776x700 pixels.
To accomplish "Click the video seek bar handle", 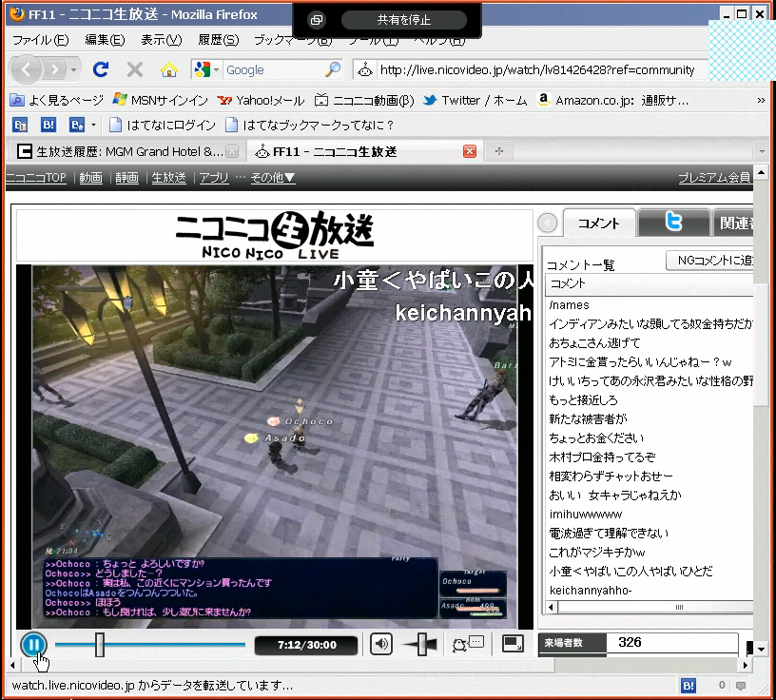I will pyautogui.click(x=100, y=644).
